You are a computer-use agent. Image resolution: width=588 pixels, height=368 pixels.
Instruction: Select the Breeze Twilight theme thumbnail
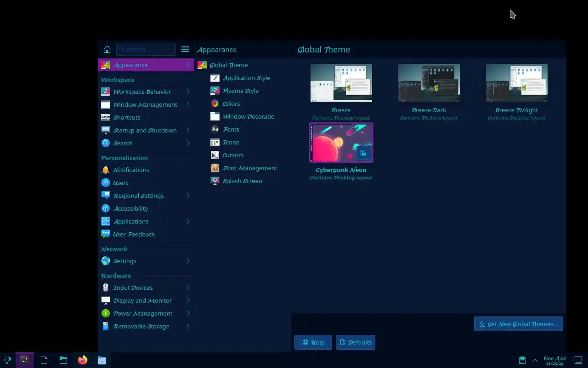point(517,83)
